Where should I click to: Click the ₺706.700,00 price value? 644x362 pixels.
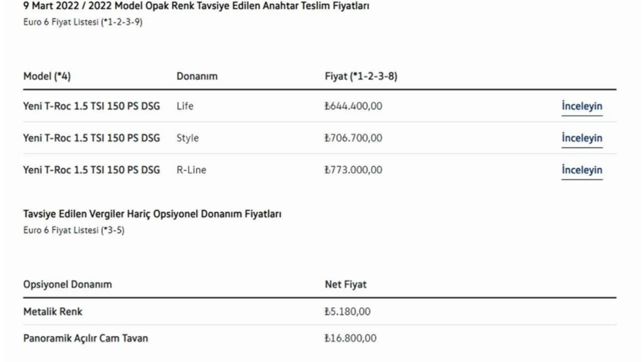[x=354, y=138]
